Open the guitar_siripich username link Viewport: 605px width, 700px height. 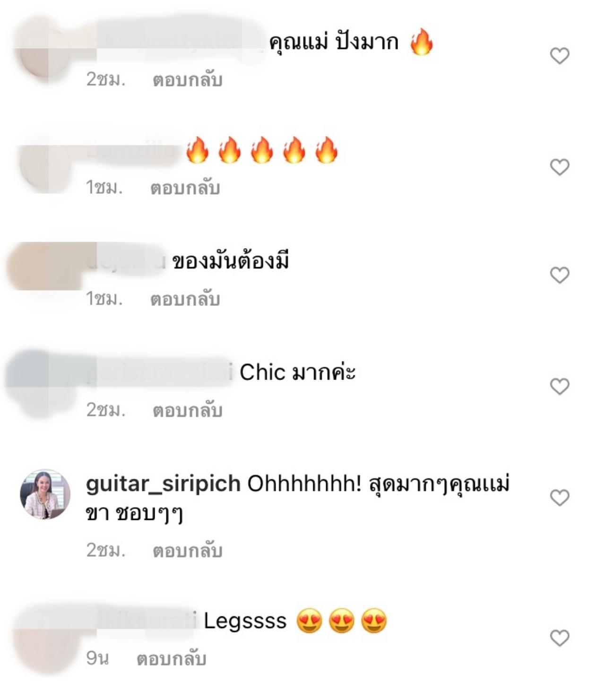point(163,484)
